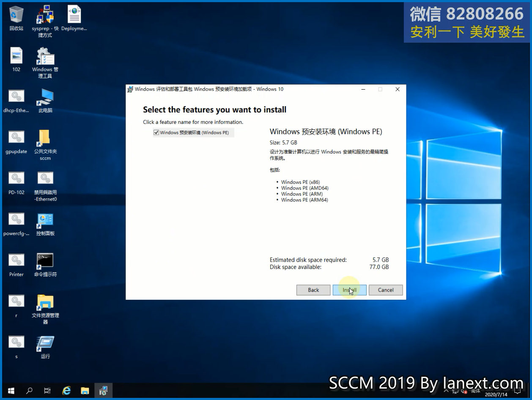The height and width of the screenshot is (400, 532).
Task: Click the 'Windows PE (ARM64)' list entry
Action: coord(304,200)
